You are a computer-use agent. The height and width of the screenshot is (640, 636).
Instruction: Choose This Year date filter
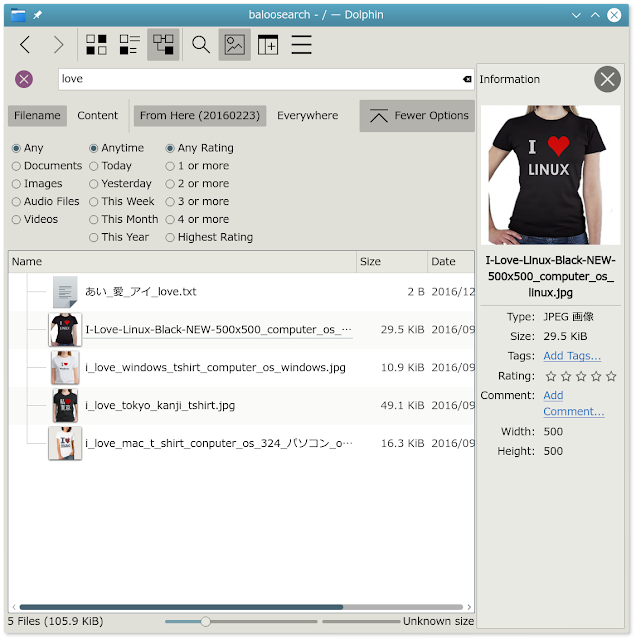119,237
